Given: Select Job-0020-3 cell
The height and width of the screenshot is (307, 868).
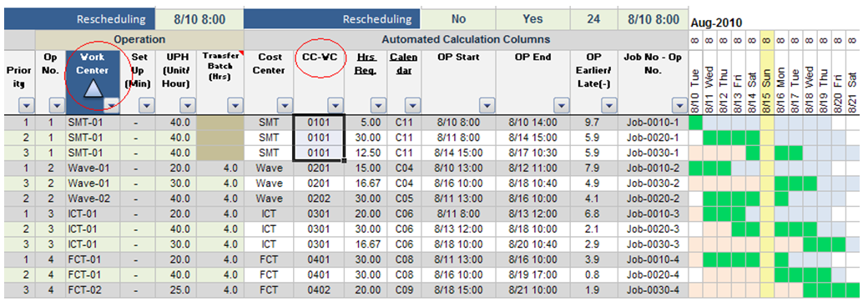Looking at the screenshot, I should coord(654,229).
